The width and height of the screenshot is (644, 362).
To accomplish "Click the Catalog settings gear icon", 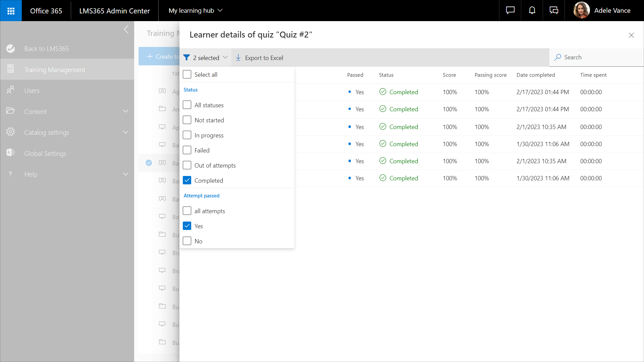I will tap(10, 132).
